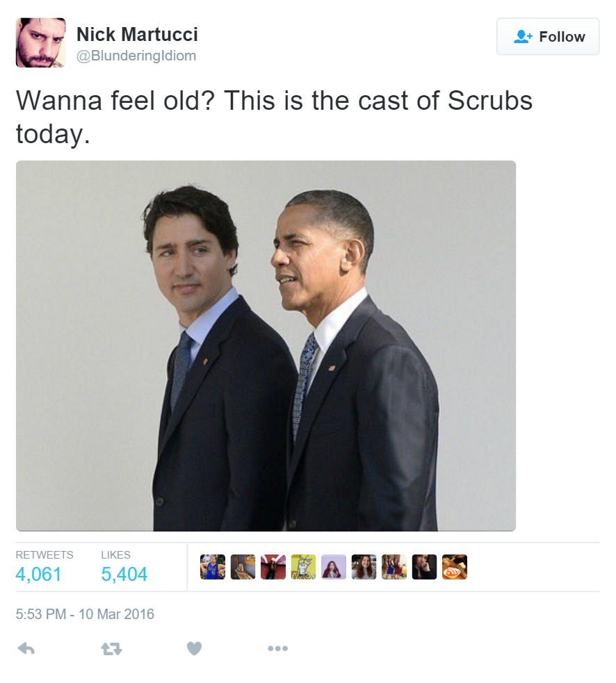
Task: Click the sixth liker avatar of smiling woman
Action: [364, 567]
